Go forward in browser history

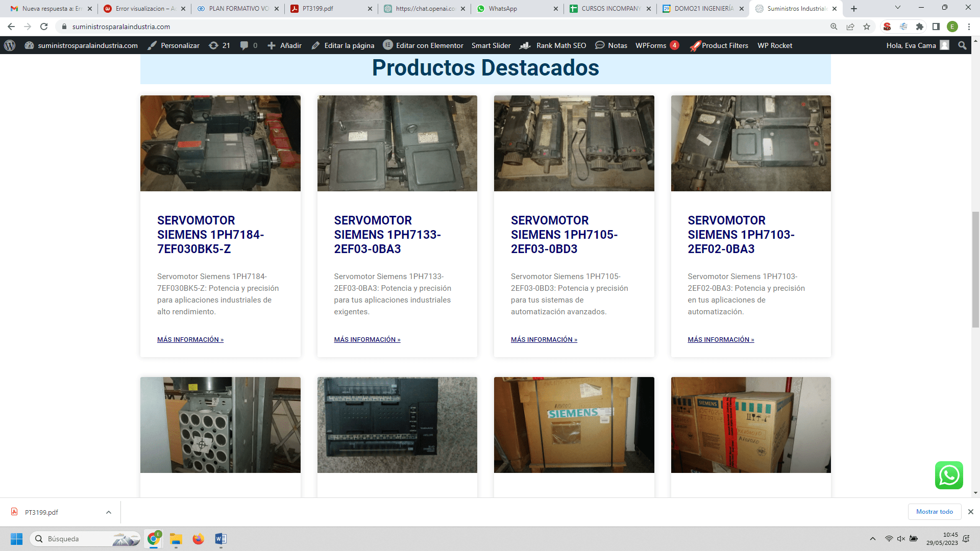coord(28,27)
